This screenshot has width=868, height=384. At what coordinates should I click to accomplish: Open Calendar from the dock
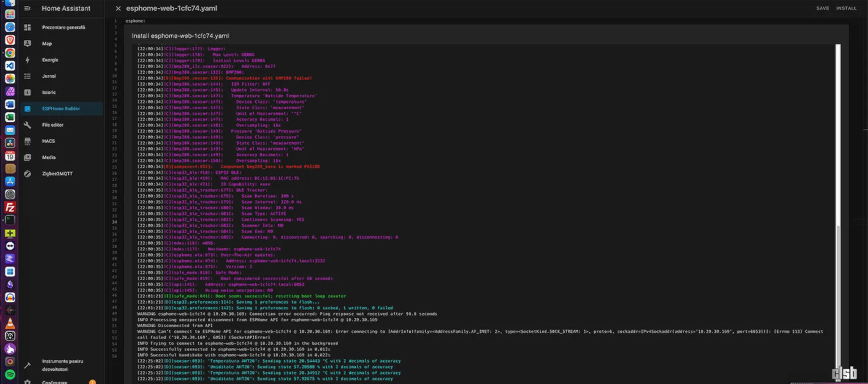click(10, 156)
